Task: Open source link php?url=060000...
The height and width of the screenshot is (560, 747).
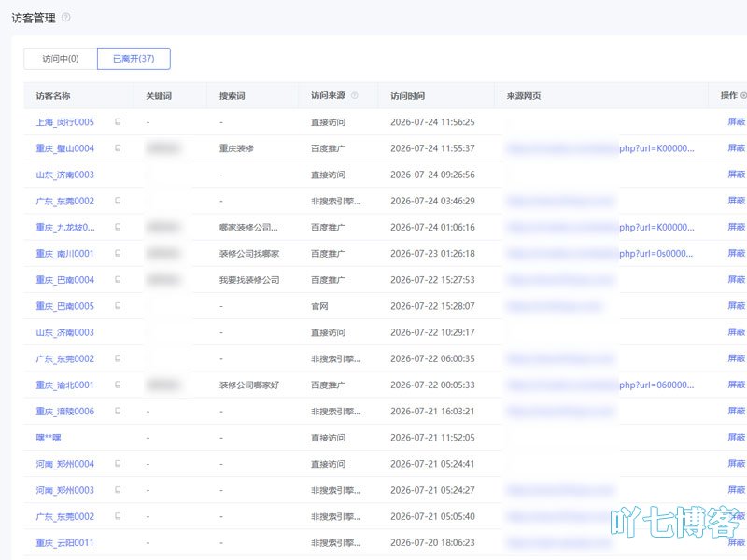Action: pyautogui.click(x=600, y=385)
